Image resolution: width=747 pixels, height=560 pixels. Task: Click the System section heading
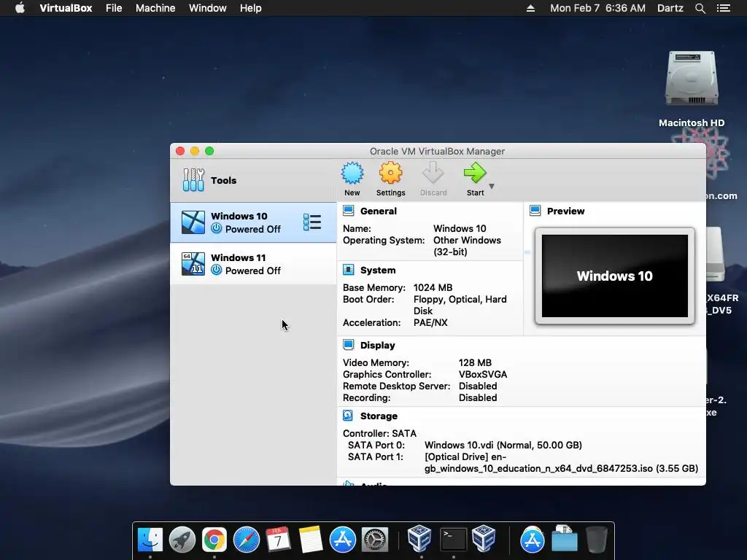pyautogui.click(x=378, y=270)
